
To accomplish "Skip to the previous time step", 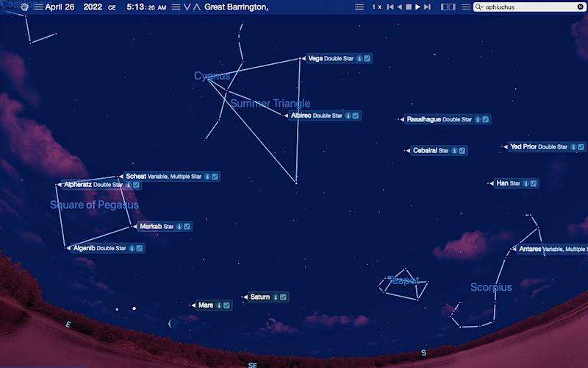I will click(390, 7).
